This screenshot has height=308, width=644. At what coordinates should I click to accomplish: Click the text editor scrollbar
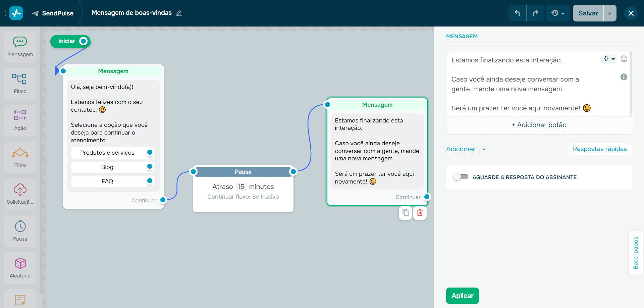click(x=631, y=84)
